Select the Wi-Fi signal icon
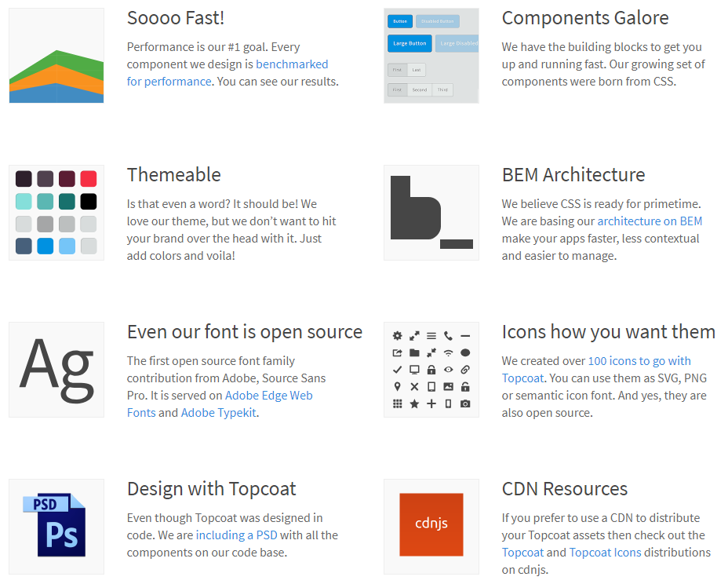728x584 pixels. (448, 352)
